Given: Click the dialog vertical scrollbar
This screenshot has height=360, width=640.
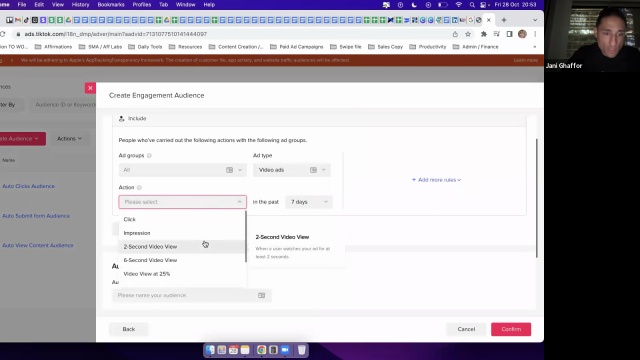Looking at the screenshot, I should (x=537, y=198).
